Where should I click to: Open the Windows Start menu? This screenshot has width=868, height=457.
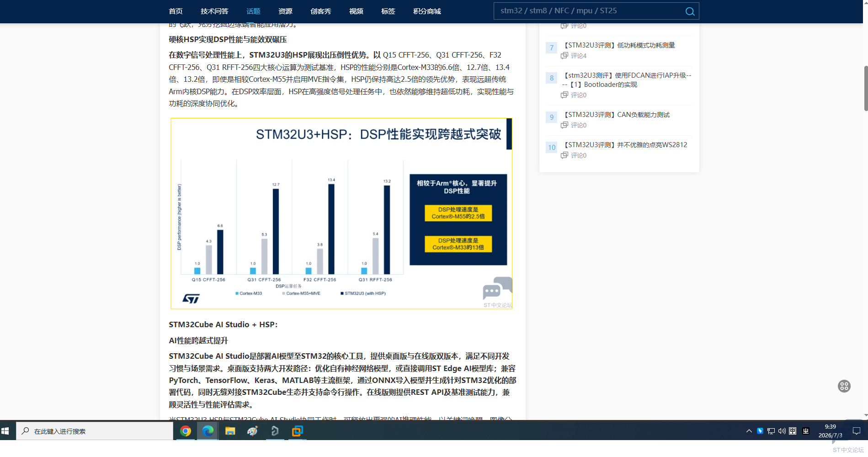[5, 431]
